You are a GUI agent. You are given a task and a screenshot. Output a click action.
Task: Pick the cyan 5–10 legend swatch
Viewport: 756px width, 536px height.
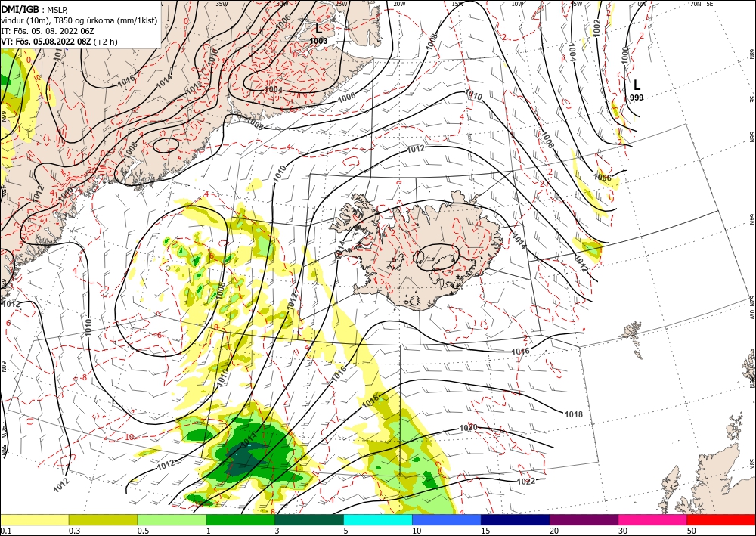click(378, 519)
